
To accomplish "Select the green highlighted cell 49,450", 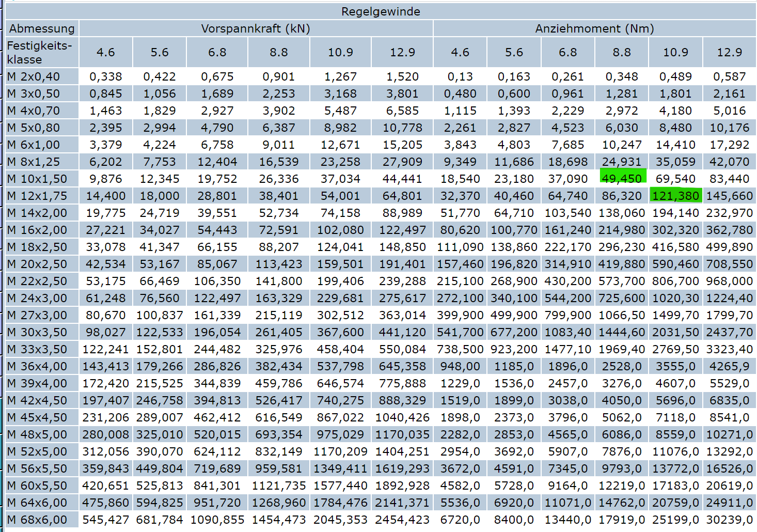I will tap(622, 178).
